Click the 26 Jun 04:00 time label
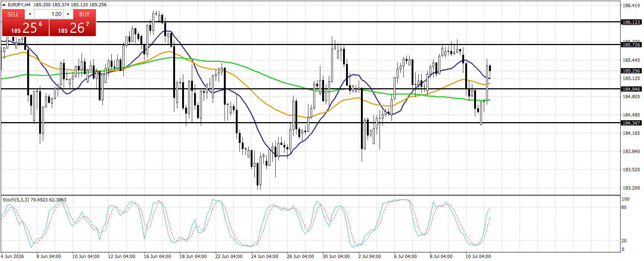Viewport: 644px width, 261px height. coord(300,257)
